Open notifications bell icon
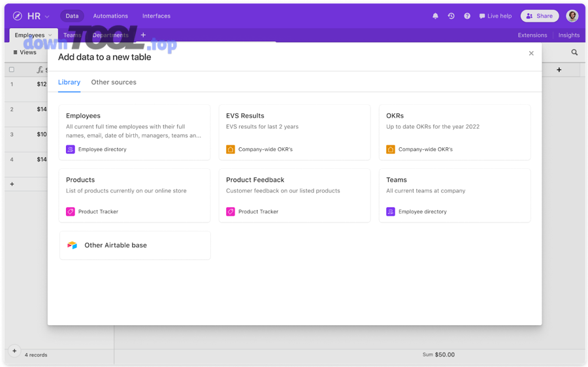 click(x=435, y=16)
